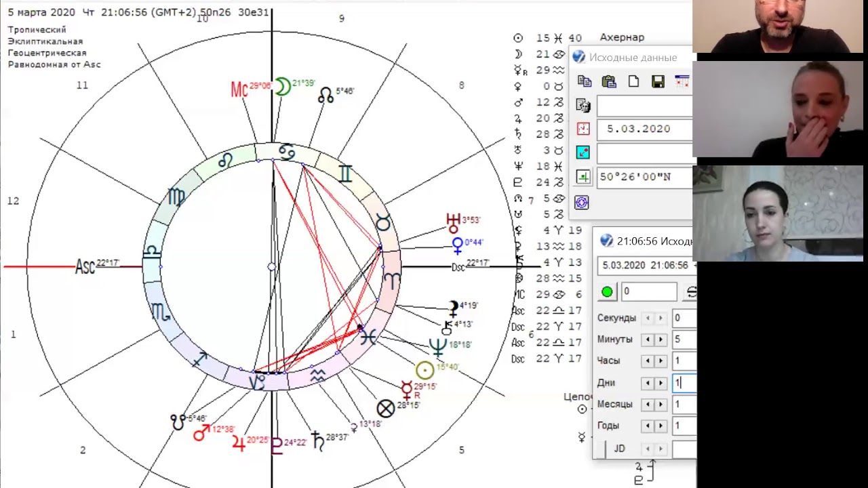This screenshot has width=868, height=488.
Task: Click the Дни value input field
Action: (684, 383)
